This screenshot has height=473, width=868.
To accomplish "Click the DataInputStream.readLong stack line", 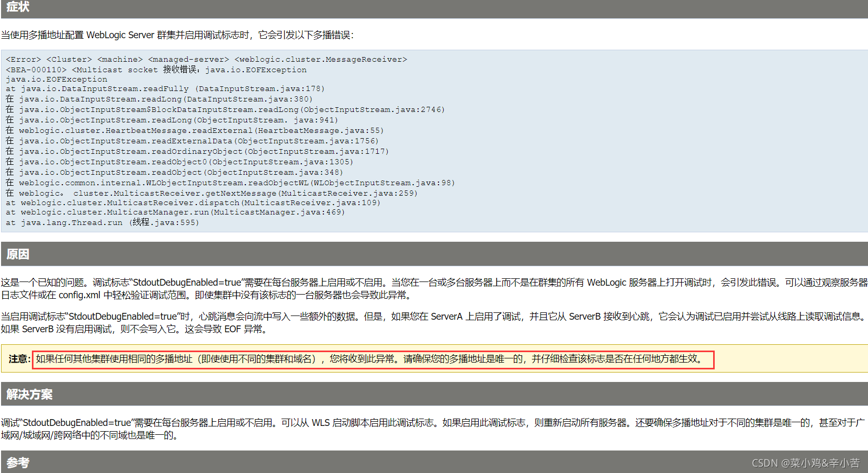I will (x=159, y=99).
